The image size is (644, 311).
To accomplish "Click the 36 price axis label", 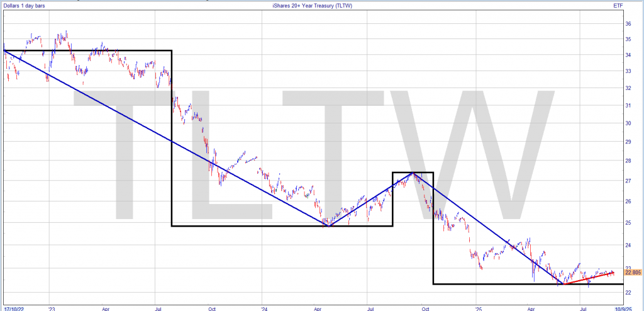I will pos(628,24).
